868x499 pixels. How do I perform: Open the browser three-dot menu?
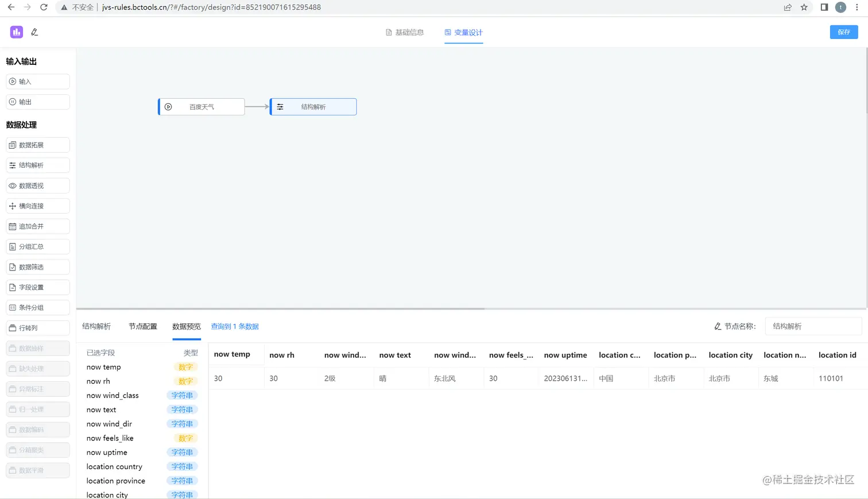point(857,7)
